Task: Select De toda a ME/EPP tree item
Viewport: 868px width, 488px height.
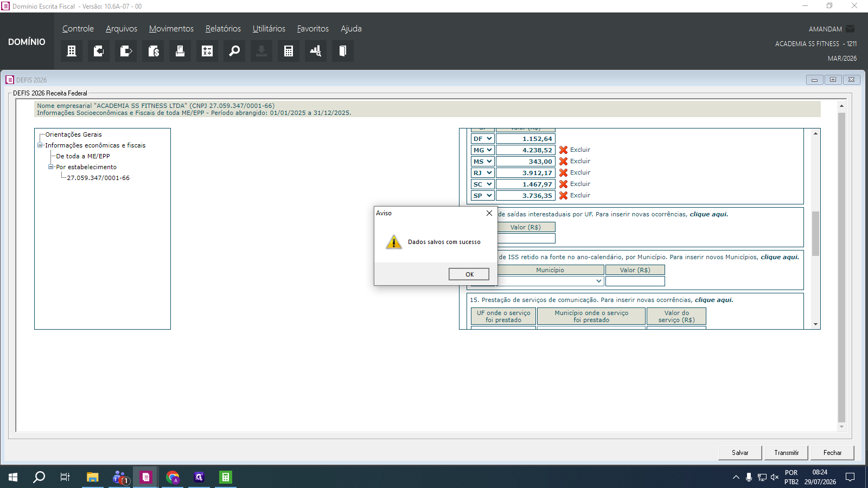Action: [83, 156]
